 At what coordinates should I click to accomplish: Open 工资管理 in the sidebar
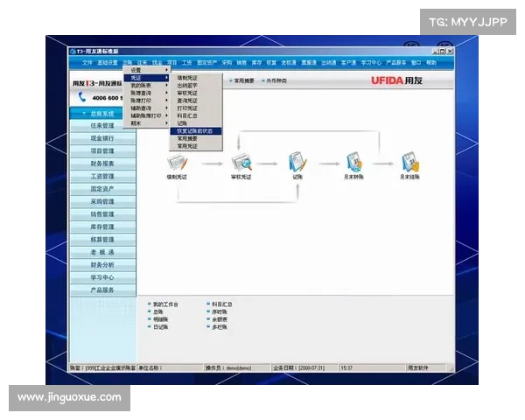pyautogui.click(x=102, y=176)
